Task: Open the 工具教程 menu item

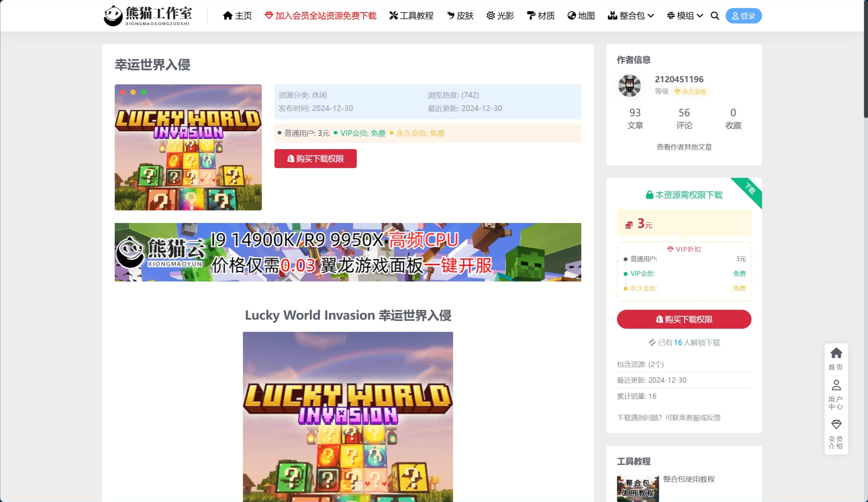Action: pos(411,16)
